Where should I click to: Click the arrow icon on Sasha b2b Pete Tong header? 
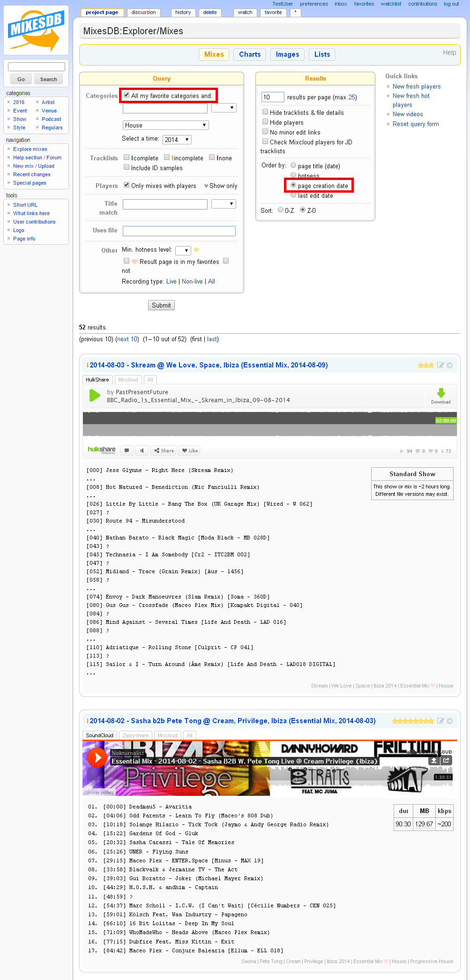449,721
